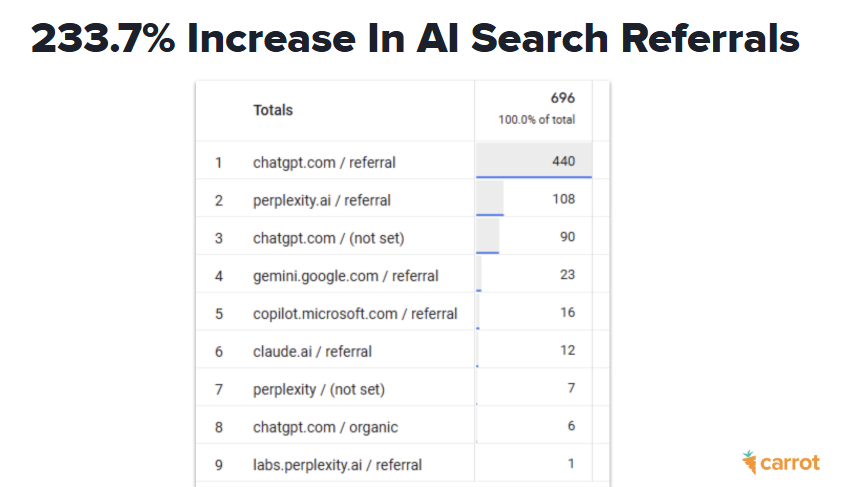Image resolution: width=843 pixels, height=487 pixels.
Task: Select the chatgpt.com / referral row
Action: [325, 162]
